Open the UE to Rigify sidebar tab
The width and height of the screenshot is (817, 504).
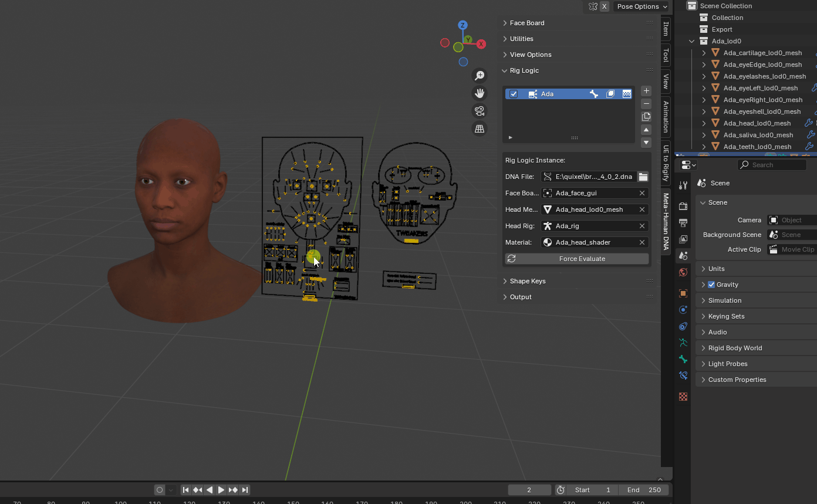pyautogui.click(x=666, y=163)
